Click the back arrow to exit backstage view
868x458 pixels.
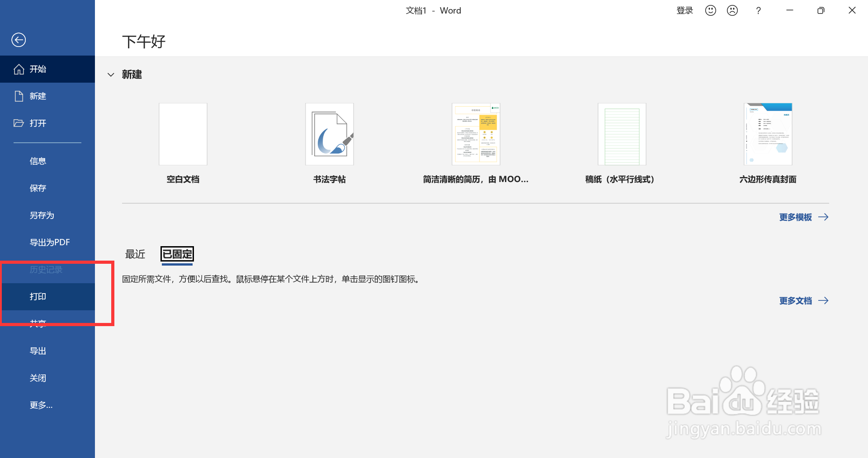tap(19, 40)
